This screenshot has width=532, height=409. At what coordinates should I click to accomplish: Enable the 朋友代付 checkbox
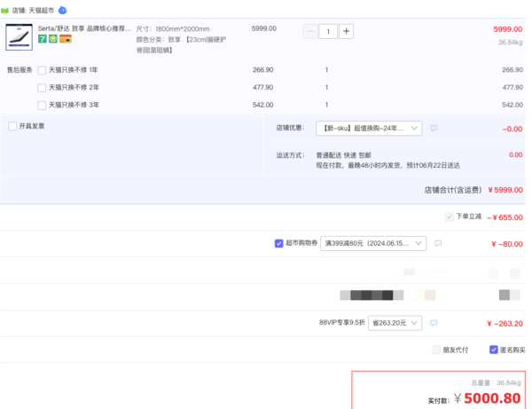click(x=436, y=350)
